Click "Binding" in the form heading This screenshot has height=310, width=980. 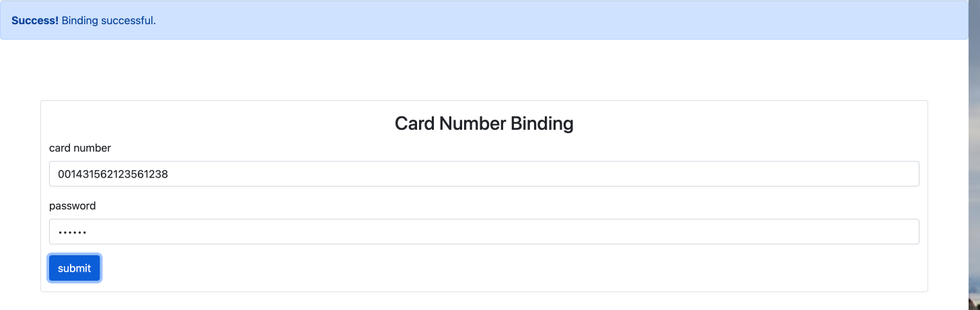point(542,124)
